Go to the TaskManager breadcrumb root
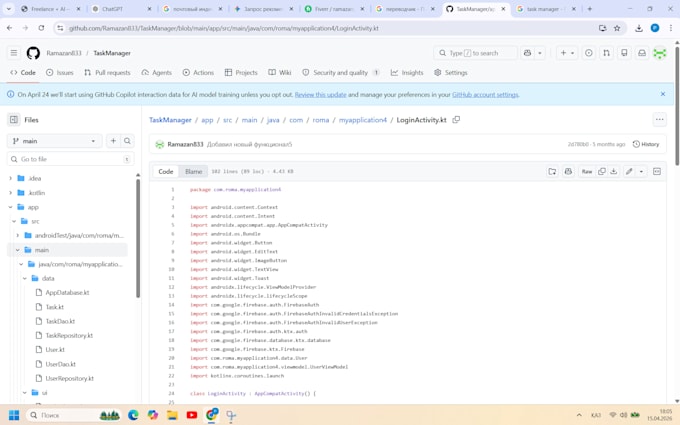The width and height of the screenshot is (680, 425). pyautogui.click(x=170, y=120)
